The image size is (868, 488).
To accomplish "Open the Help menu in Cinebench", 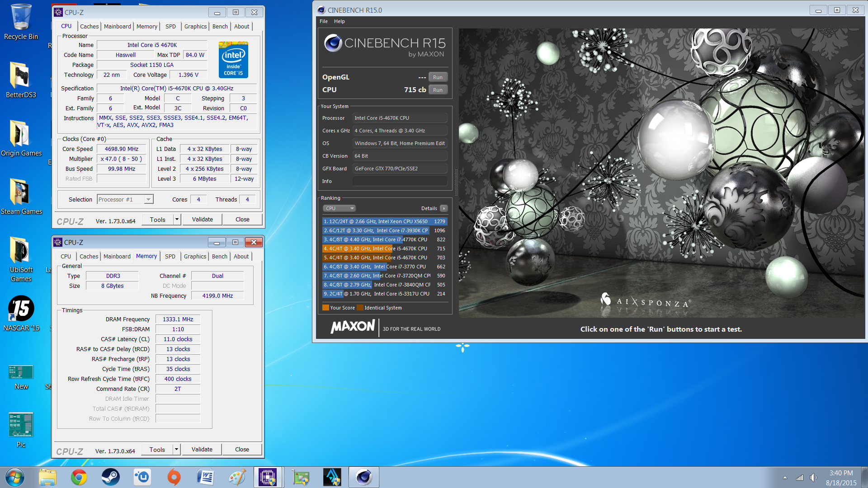I will click(x=339, y=21).
